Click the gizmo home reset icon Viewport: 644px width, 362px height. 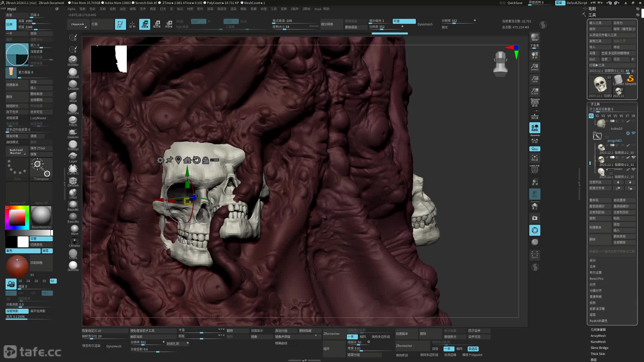(187, 160)
